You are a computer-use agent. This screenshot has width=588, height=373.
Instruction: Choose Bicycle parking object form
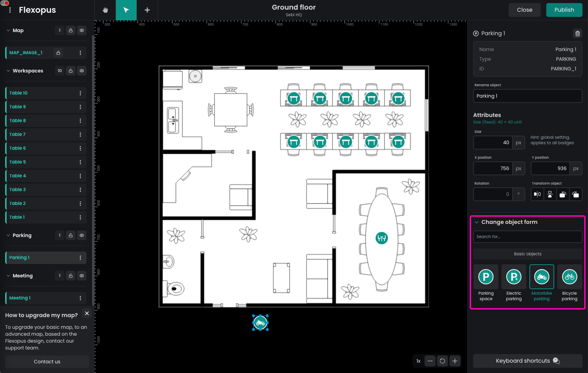coord(569,277)
